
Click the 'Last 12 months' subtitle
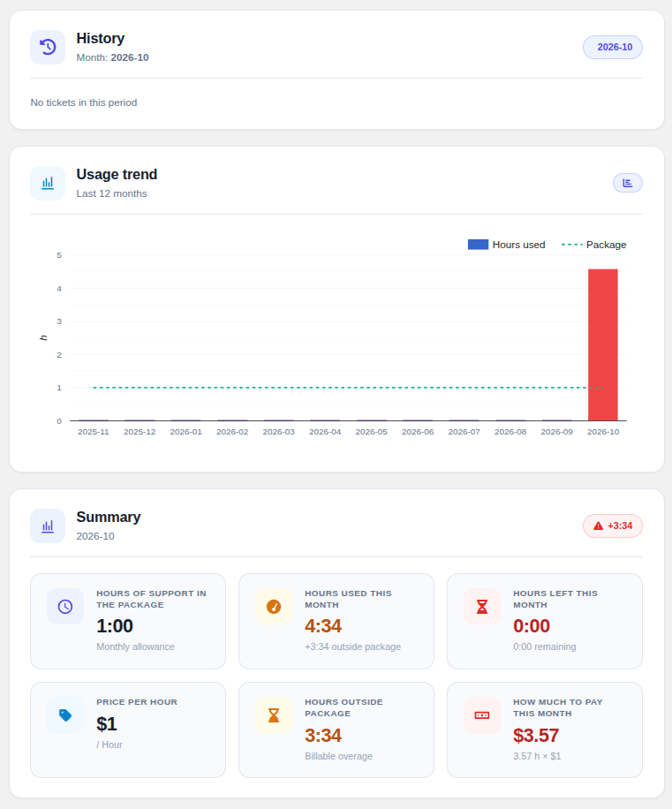111,193
